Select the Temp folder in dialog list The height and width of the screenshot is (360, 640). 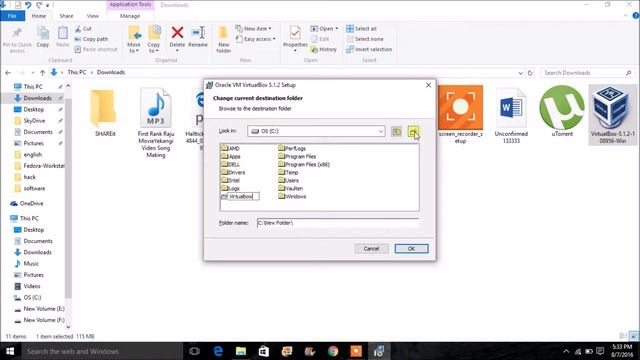tap(289, 172)
